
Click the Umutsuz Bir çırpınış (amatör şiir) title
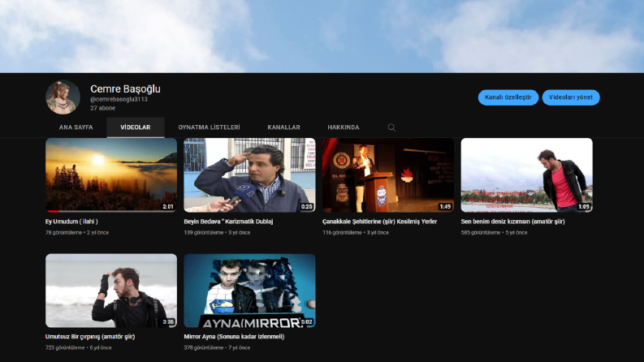point(90,337)
